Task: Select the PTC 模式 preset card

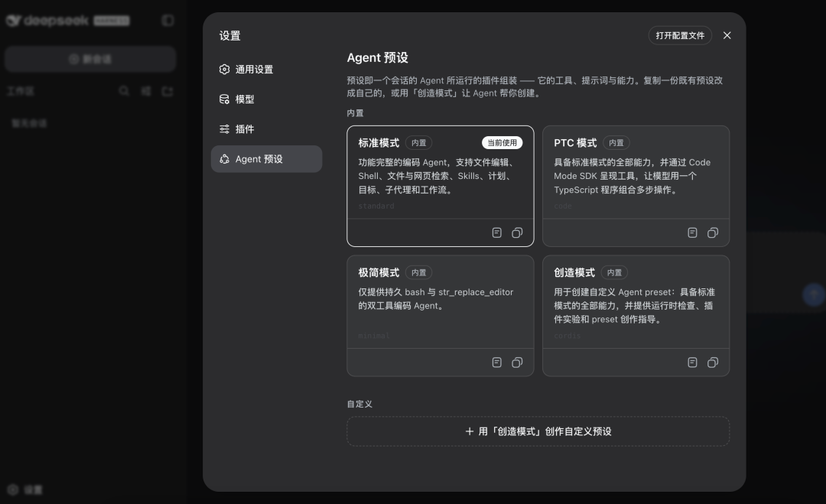Action: tap(636, 186)
